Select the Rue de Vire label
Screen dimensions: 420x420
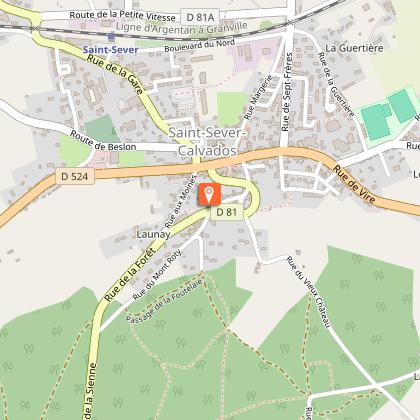[x=354, y=184]
